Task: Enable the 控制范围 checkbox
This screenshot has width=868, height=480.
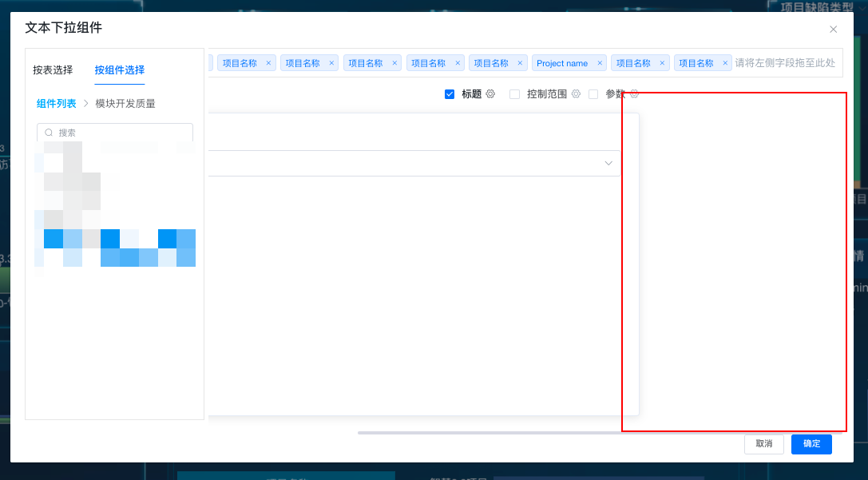Action: click(514, 94)
